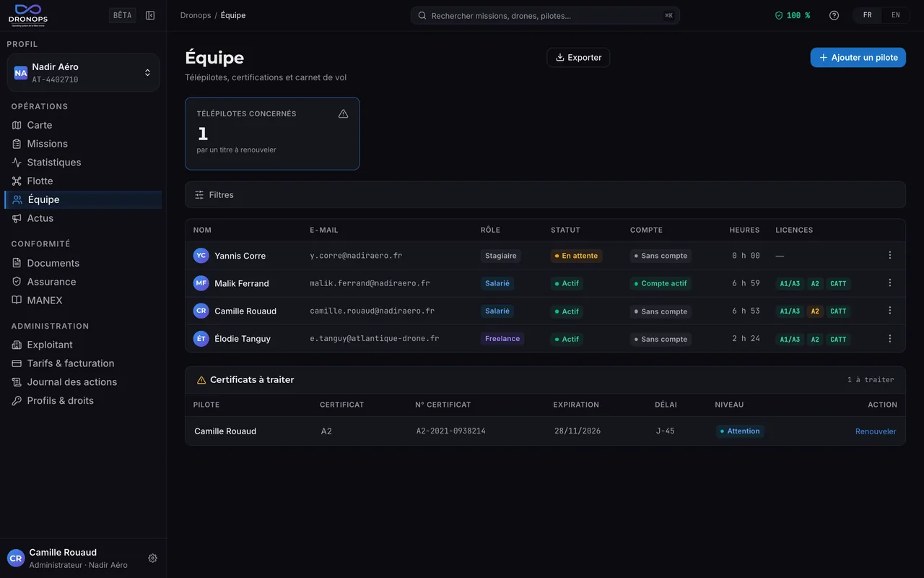Open row actions menu for Élodie Tanguy

tap(890, 338)
